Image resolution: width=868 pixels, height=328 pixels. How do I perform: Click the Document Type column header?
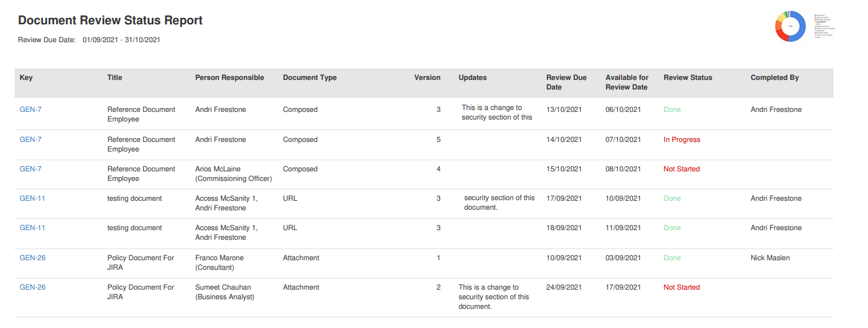(310, 77)
